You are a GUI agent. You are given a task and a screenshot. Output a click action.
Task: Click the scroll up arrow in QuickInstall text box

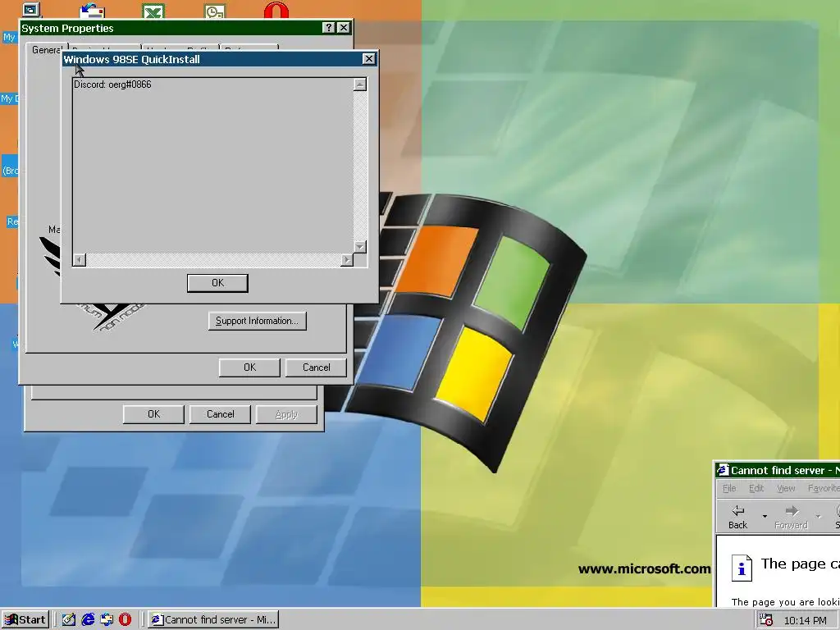pos(360,84)
